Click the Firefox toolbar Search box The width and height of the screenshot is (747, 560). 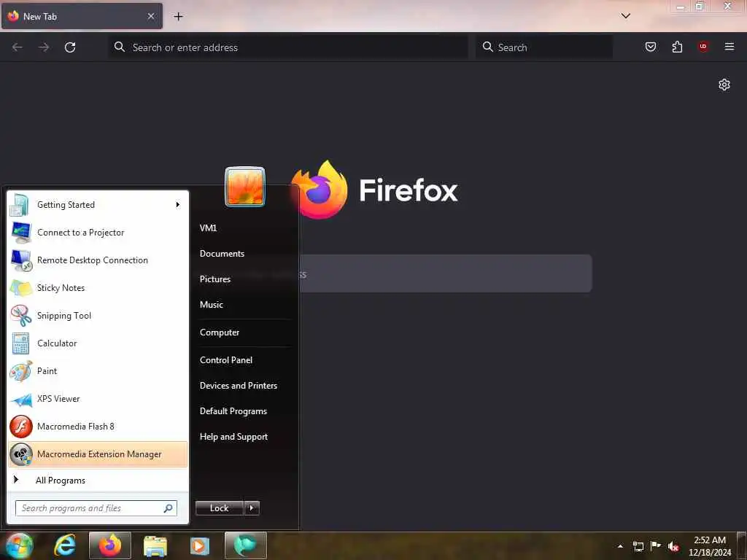click(x=544, y=47)
